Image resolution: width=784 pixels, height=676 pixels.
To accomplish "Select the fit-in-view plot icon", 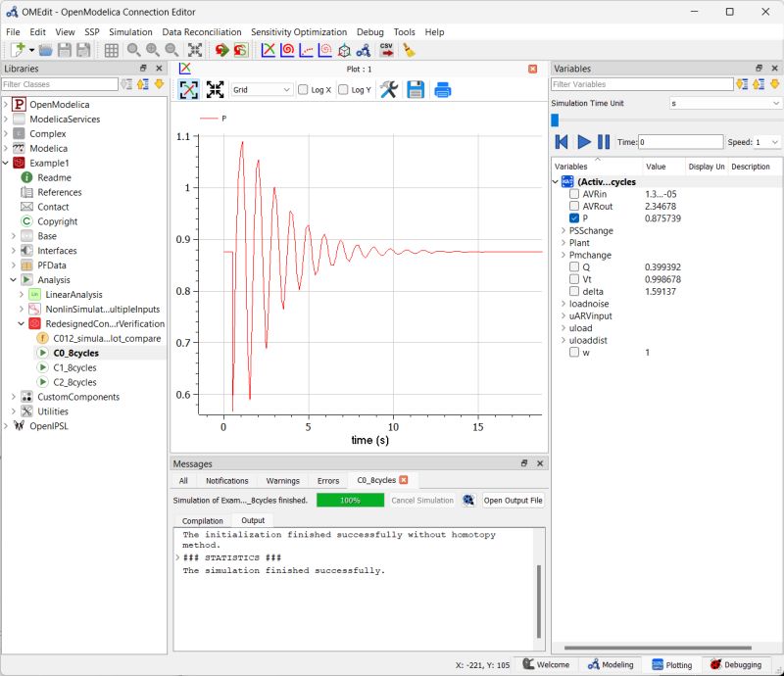I will point(189,89).
